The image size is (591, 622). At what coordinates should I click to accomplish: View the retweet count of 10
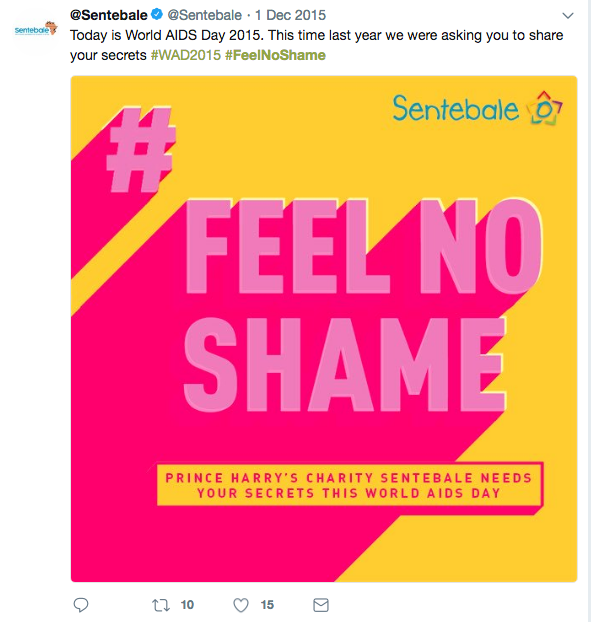[x=187, y=605]
